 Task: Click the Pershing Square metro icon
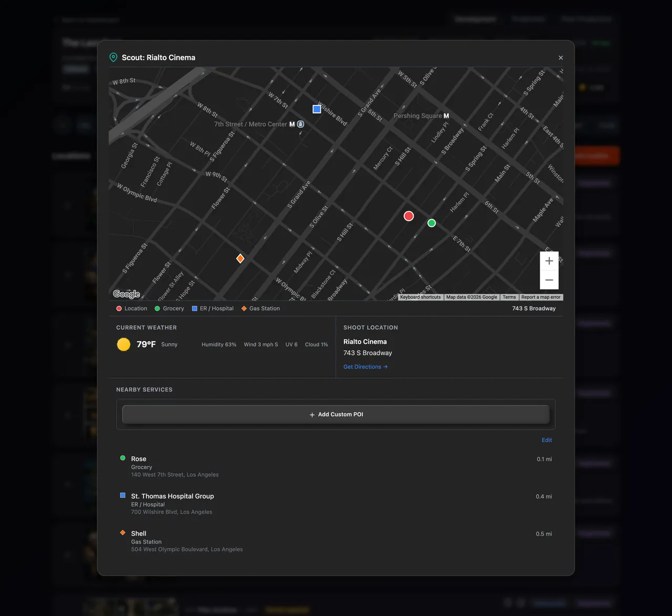[x=446, y=116]
